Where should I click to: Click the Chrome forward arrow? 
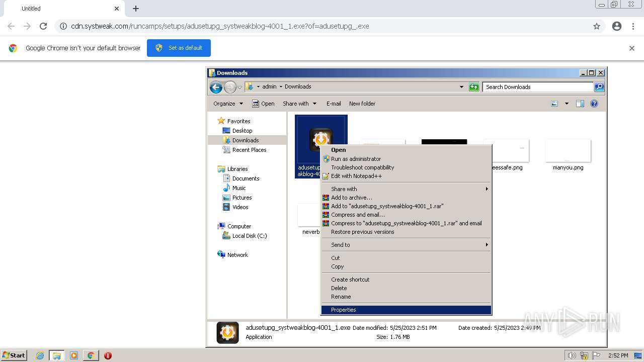(x=27, y=26)
